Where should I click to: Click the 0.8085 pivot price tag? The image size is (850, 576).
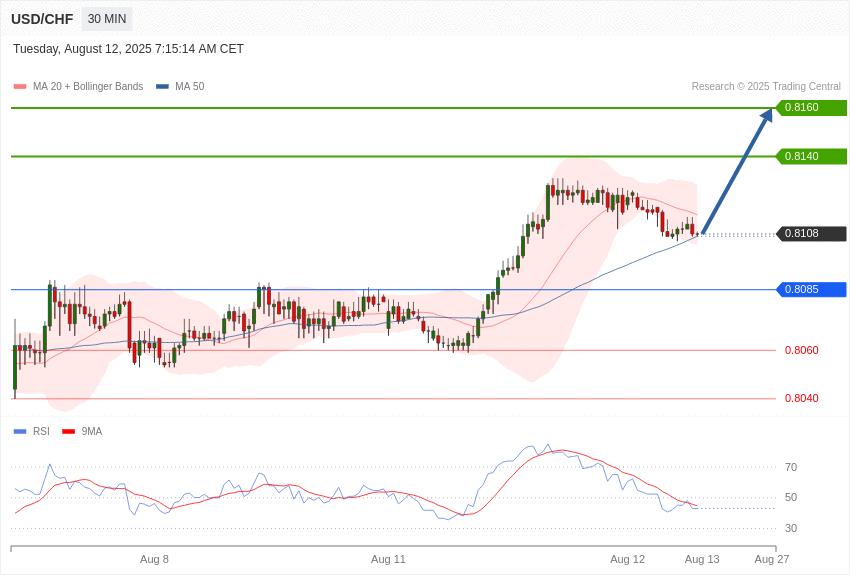812,289
